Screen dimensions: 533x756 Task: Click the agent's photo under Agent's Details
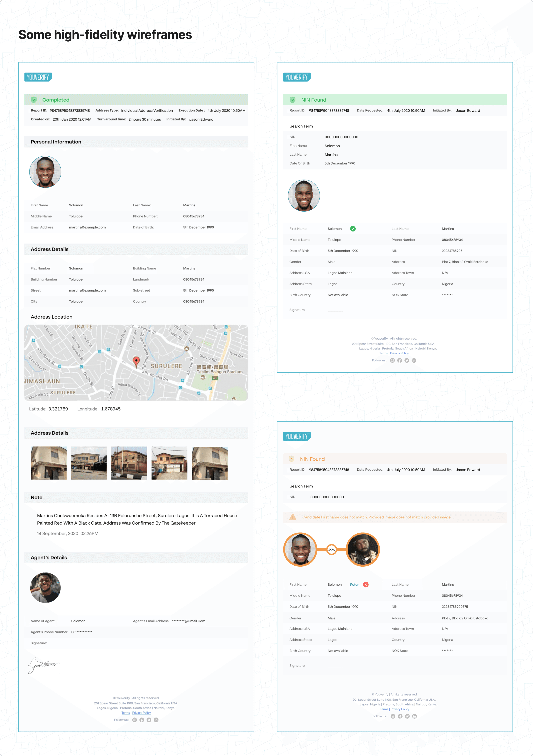point(45,588)
